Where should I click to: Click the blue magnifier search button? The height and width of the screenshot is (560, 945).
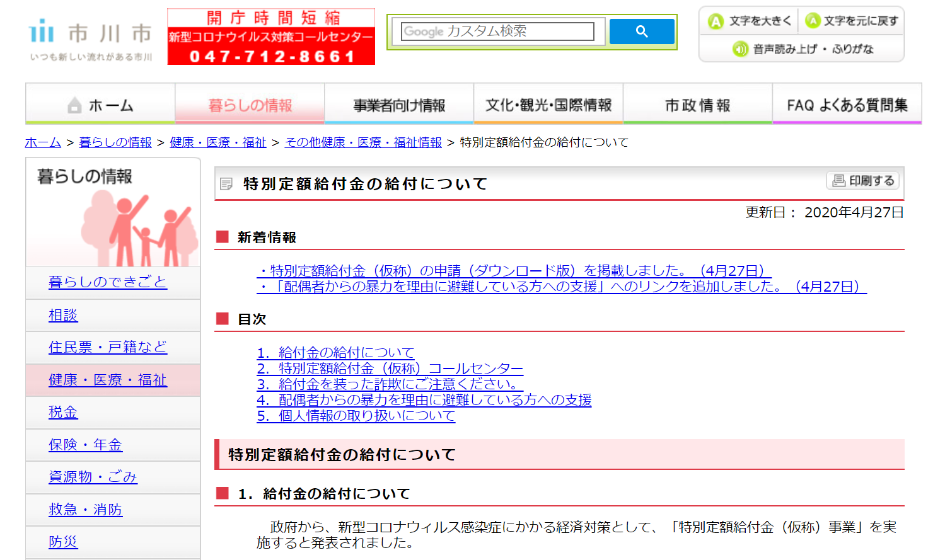(x=641, y=31)
